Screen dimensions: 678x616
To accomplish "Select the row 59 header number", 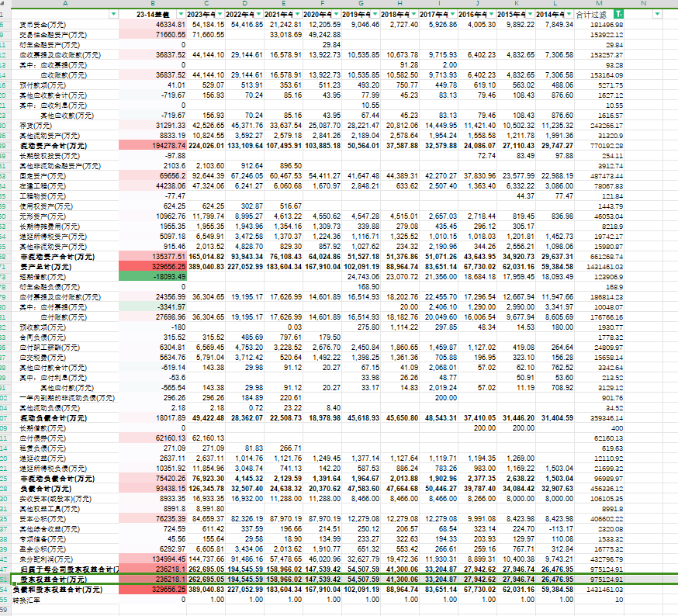I will pos(5,610).
